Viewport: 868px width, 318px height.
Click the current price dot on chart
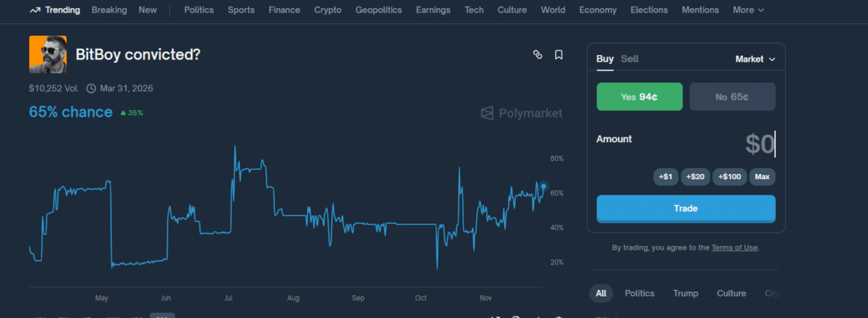[544, 186]
